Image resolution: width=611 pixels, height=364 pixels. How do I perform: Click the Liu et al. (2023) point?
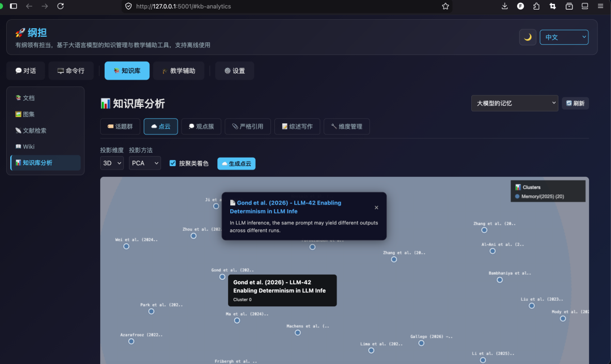coord(531,306)
